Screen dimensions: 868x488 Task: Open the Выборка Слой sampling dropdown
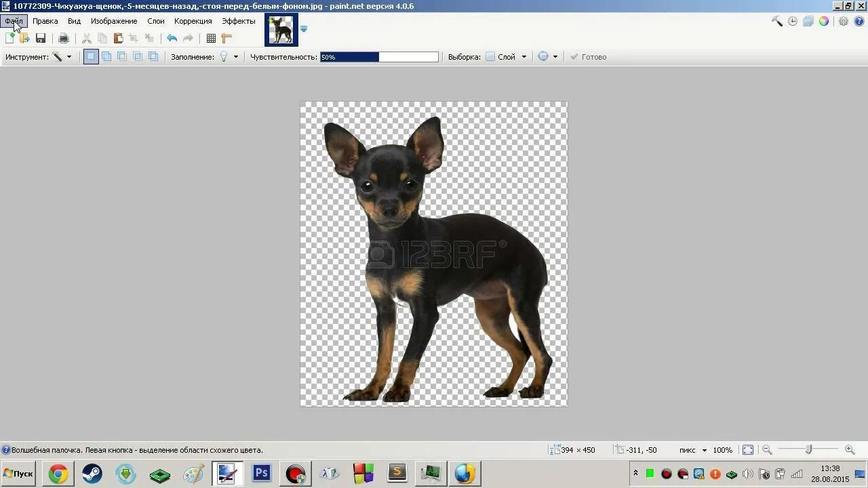pos(507,57)
